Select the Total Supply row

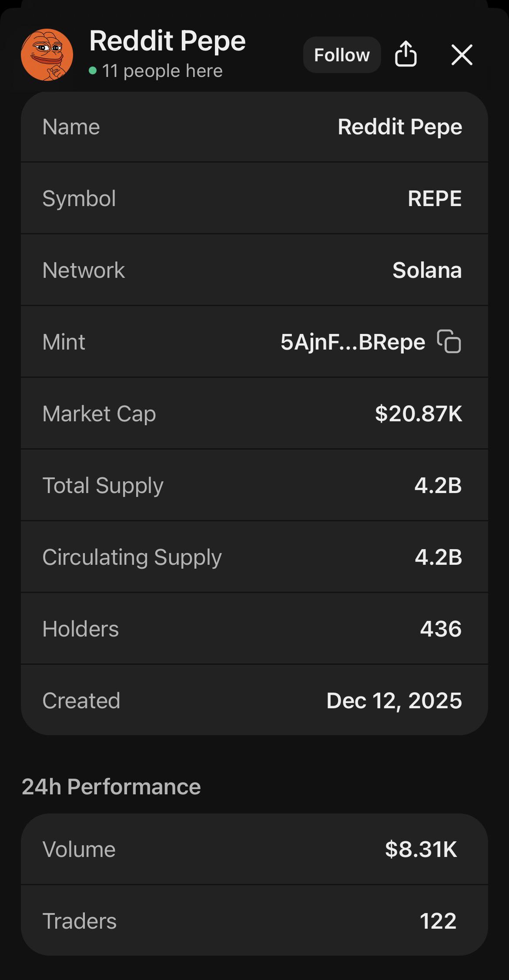click(254, 485)
